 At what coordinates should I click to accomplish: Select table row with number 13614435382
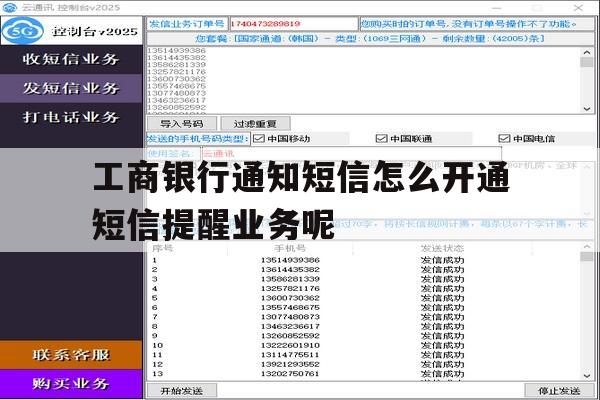click(364, 269)
